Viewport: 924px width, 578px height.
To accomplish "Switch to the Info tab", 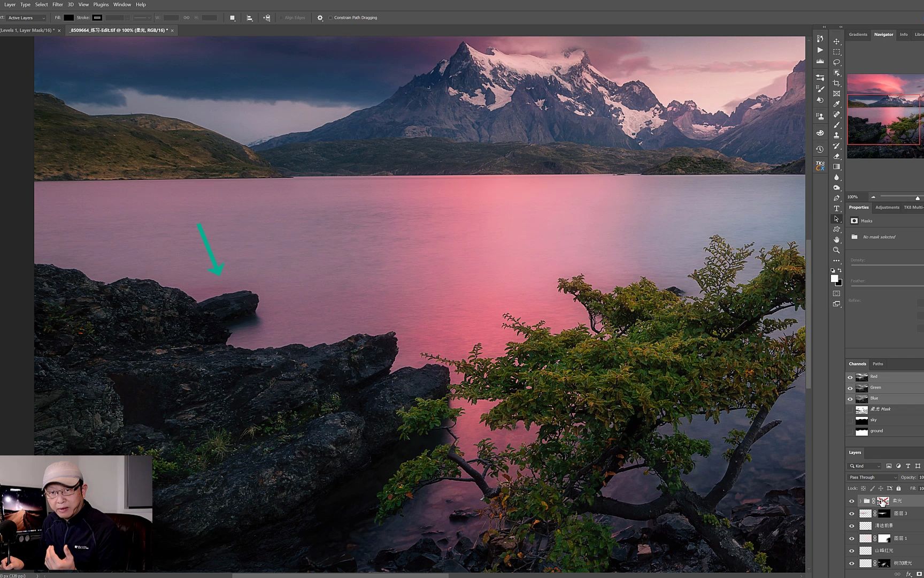I will tap(904, 35).
